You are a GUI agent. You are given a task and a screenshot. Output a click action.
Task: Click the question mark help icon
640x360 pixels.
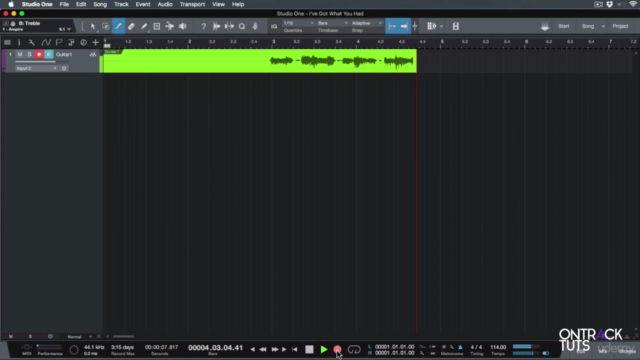click(203, 27)
